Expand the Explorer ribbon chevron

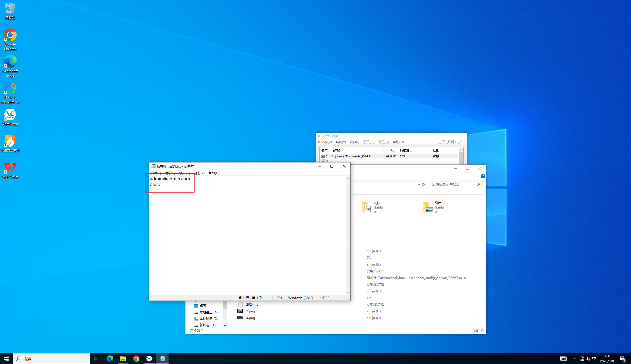477,176
